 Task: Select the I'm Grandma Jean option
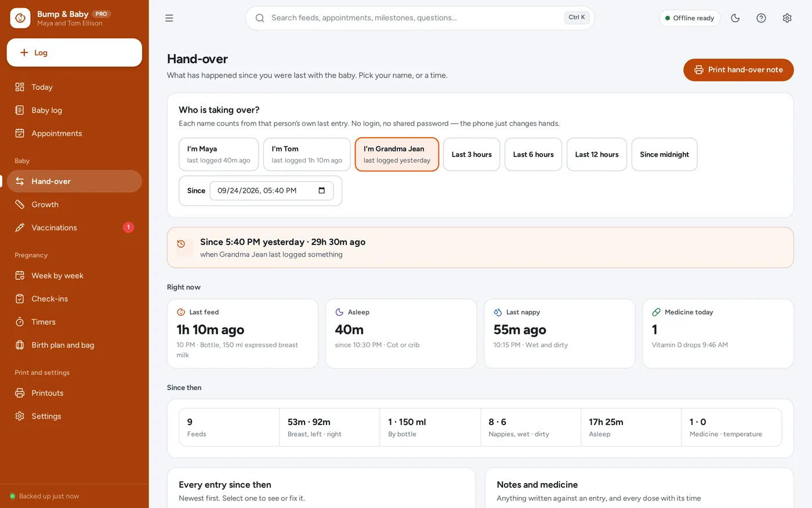(397, 154)
